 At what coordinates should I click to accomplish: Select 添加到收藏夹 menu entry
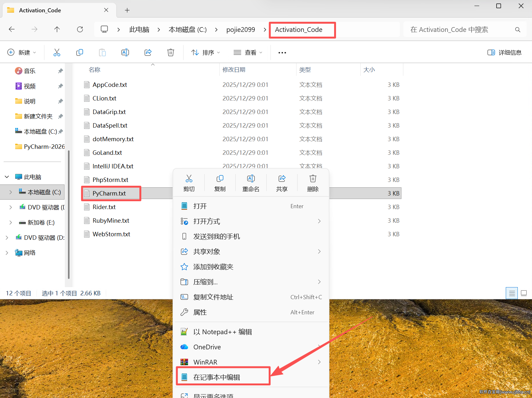pyautogui.click(x=251, y=267)
